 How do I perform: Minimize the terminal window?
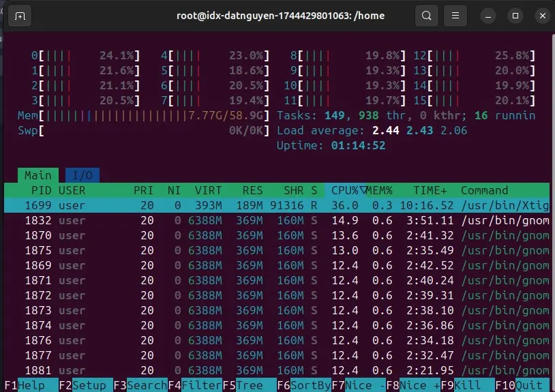(x=488, y=16)
